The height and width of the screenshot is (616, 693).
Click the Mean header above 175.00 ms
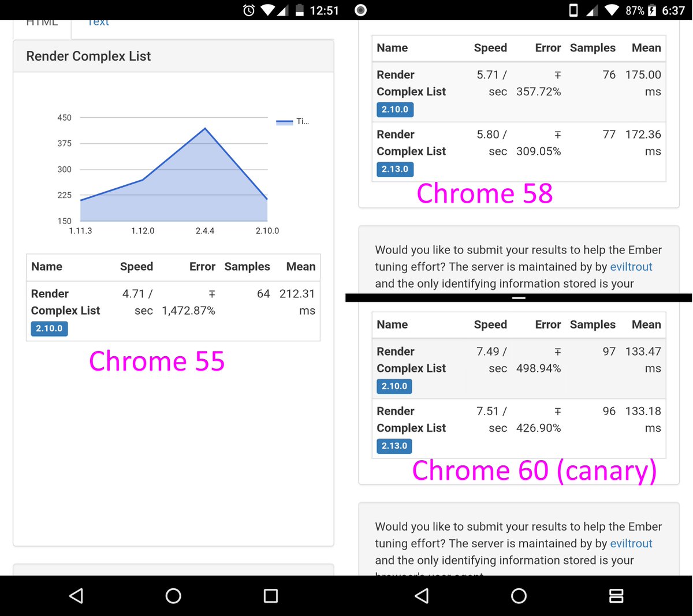[x=646, y=48]
